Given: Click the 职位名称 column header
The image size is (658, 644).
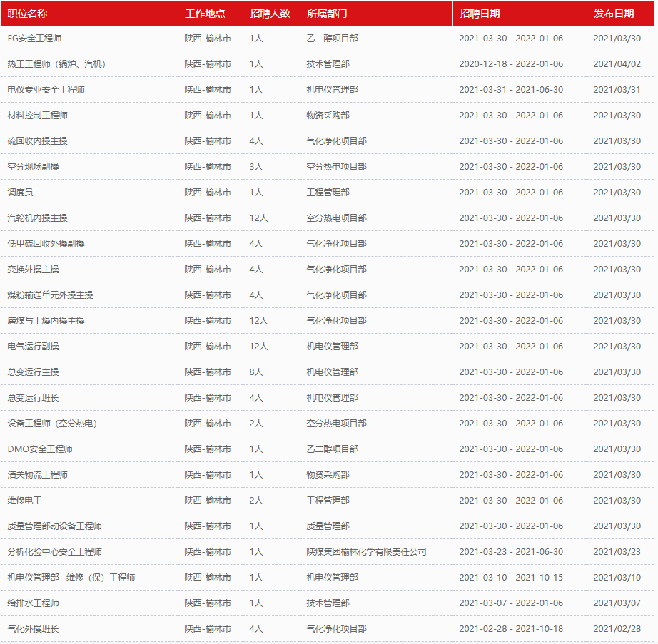Looking at the screenshot, I should pos(27,14).
